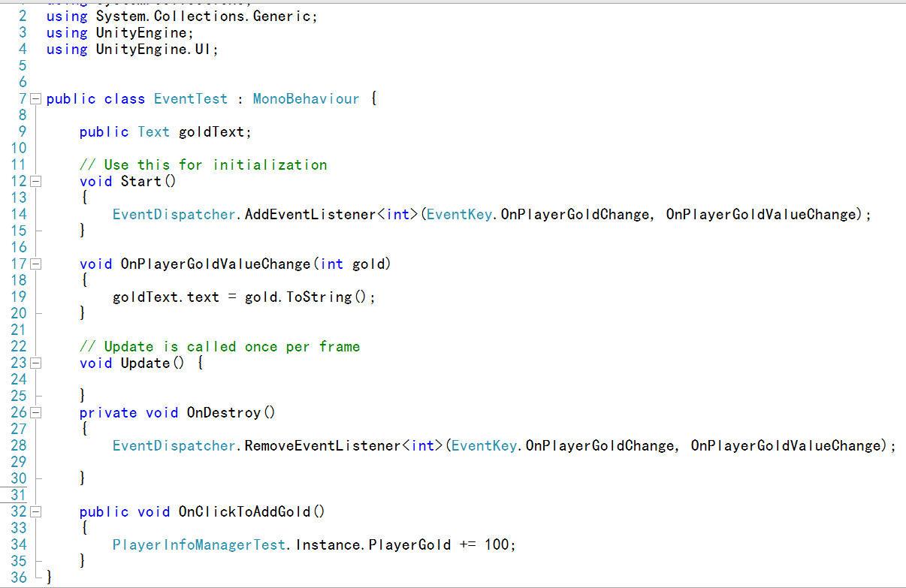Click the Start method name on line 12

pos(141,182)
